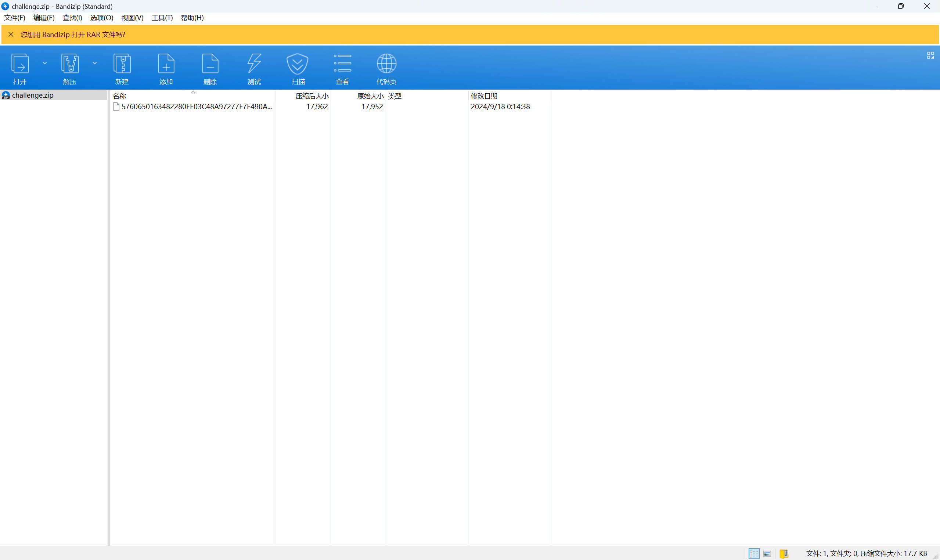Open the 文件(F) menu
940x560 pixels.
tap(15, 18)
